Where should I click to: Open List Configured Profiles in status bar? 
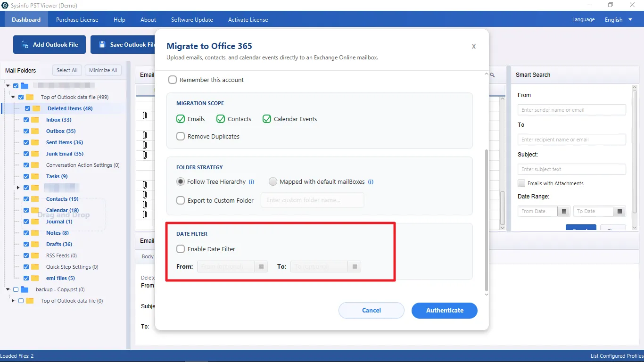616,356
